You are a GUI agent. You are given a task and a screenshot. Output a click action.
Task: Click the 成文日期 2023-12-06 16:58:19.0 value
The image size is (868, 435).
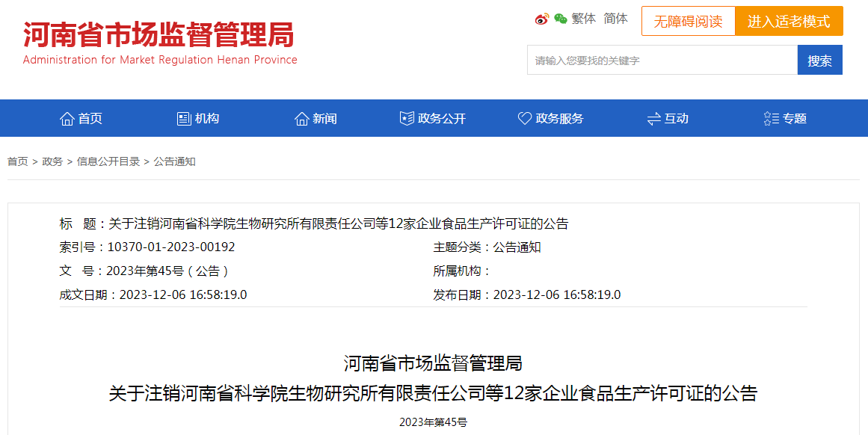183,294
